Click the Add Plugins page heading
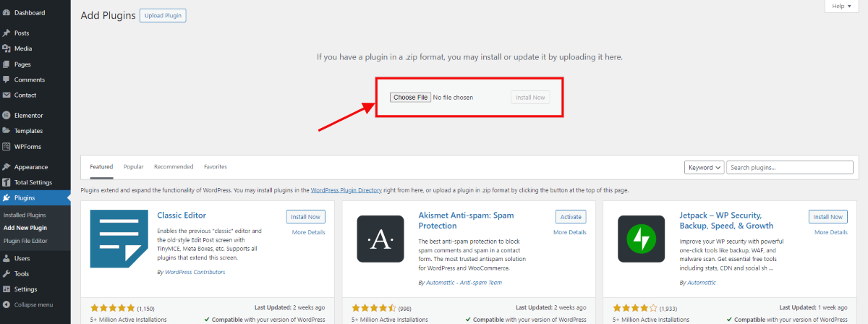The image size is (868, 324). click(x=108, y=15)
